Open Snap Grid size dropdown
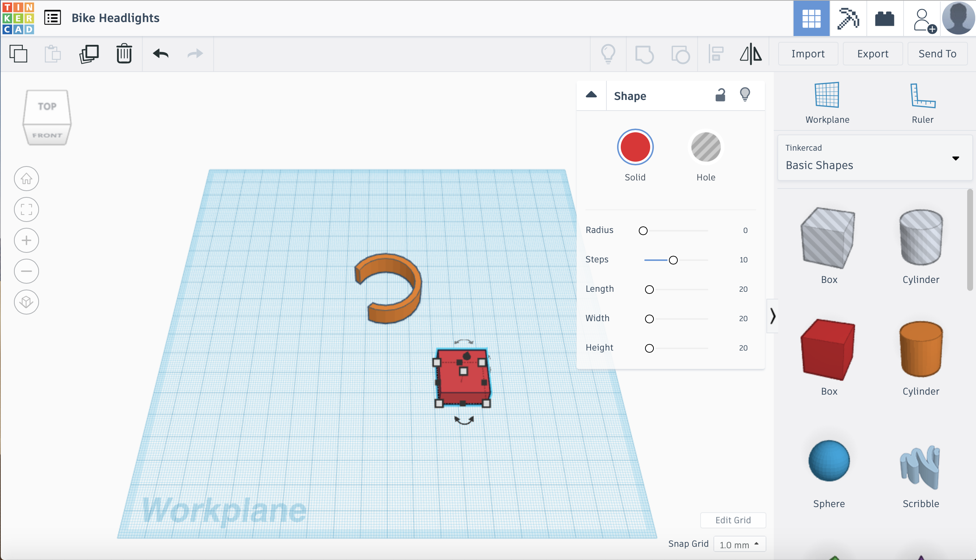The image size is (976, 560). pos(739,544)
